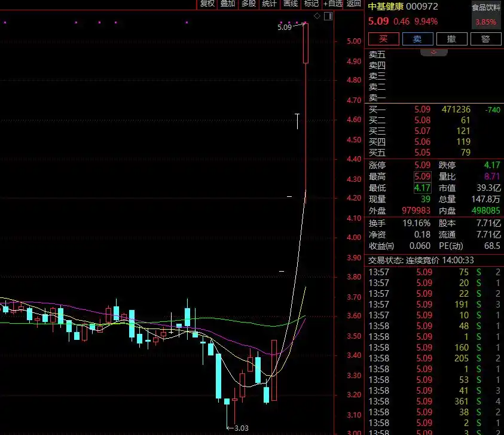Expand the red chevron below the trade buttons
This screenshot has height=435, width=504.
(434, 53)
